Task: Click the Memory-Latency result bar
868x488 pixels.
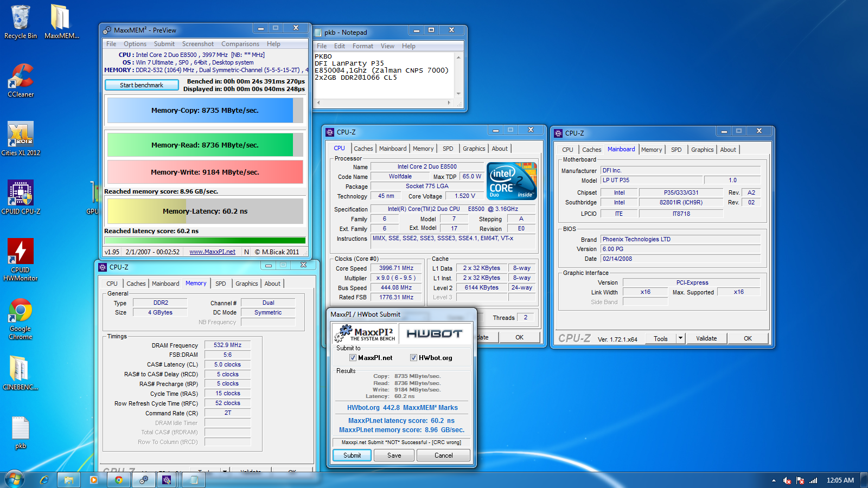Action: (x=205, y=211)
